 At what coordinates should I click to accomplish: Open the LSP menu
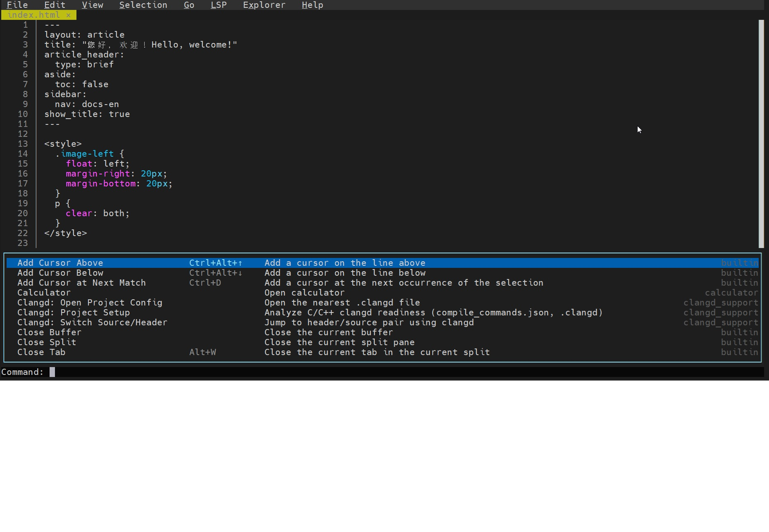218,5
